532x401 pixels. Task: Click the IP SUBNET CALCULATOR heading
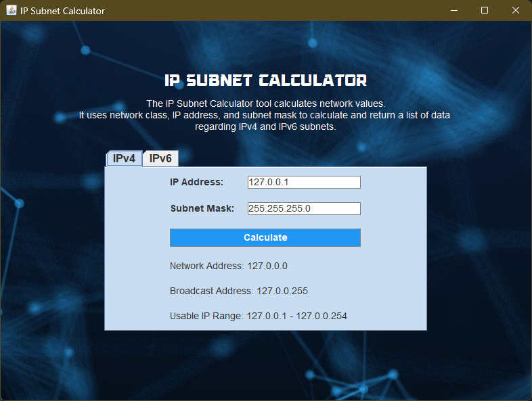[x=265, y=80]
